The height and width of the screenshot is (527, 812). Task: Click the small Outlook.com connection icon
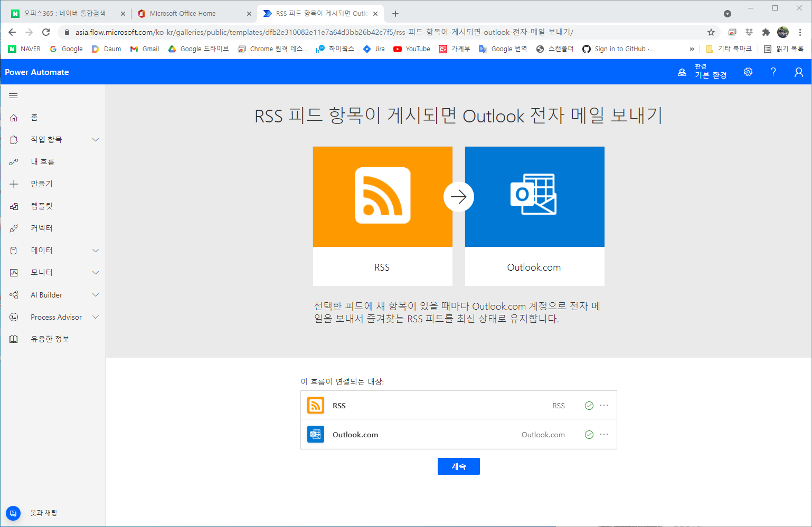(316, 434)
